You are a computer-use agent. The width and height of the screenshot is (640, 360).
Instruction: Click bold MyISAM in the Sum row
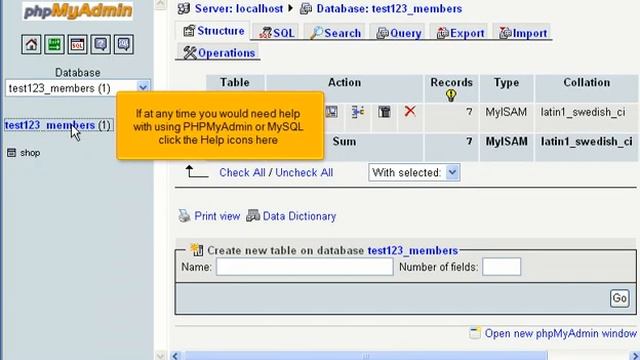pos(506,141)
